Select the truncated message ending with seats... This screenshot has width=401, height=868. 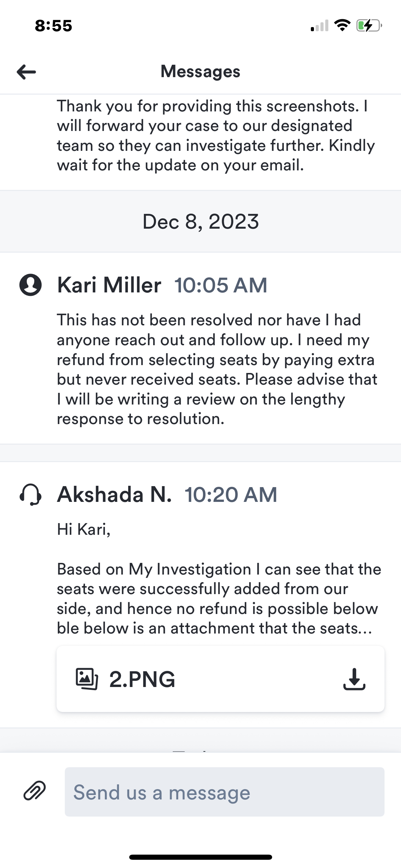coord(218,598)
